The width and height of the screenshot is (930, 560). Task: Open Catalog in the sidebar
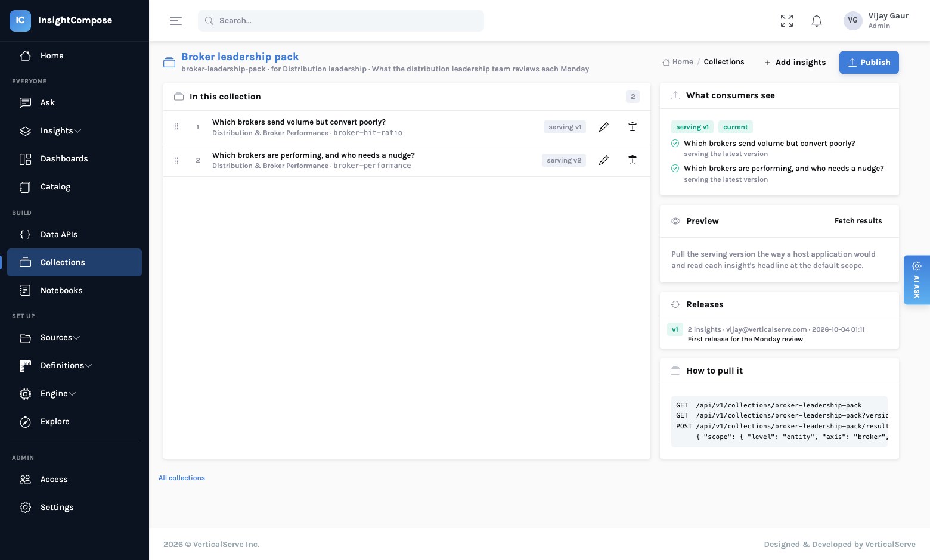[x=75, y=187]
